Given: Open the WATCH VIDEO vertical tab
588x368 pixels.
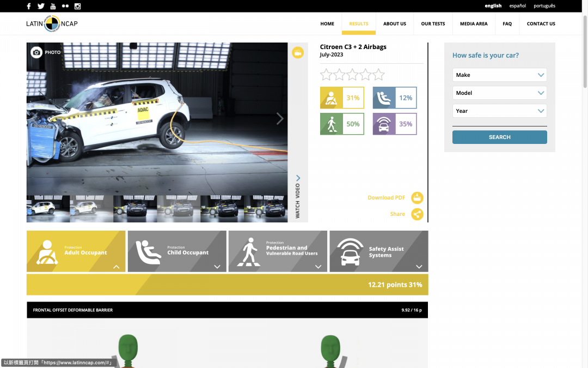Looking at the screenshot, I should coord(298,197).
